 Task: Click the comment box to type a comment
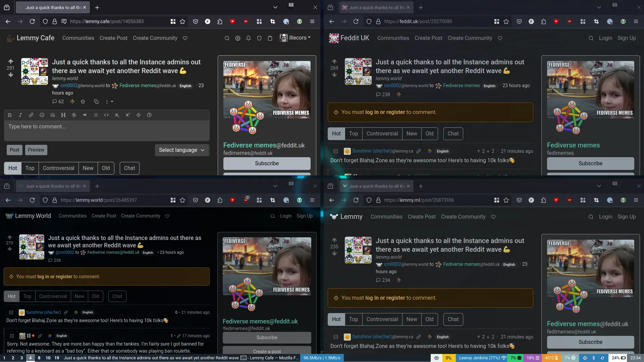107,131
